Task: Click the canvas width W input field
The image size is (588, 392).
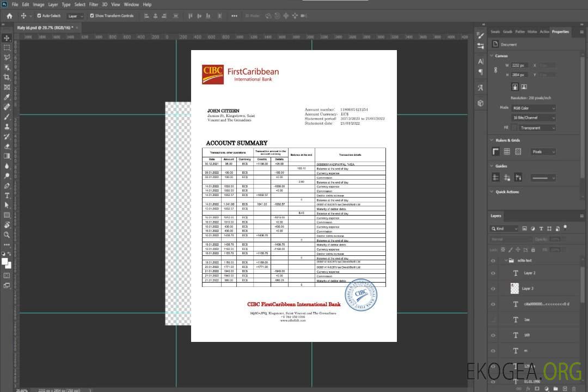Action: (519, 65)
